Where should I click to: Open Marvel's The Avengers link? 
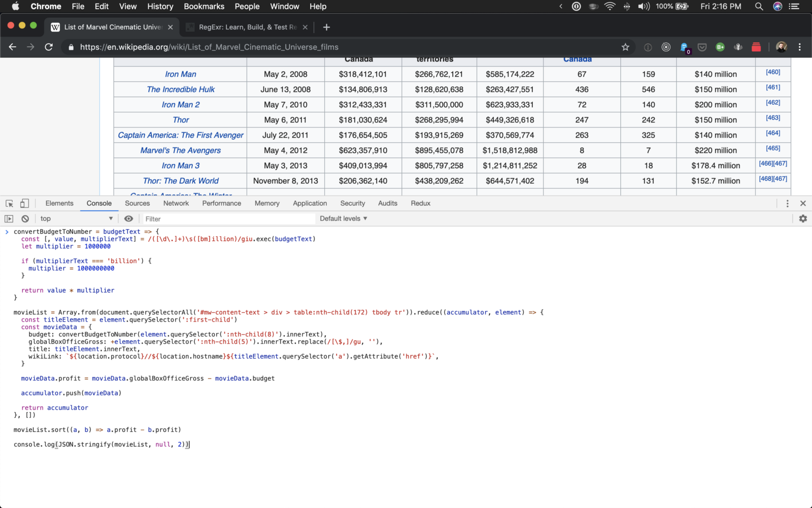181,150
